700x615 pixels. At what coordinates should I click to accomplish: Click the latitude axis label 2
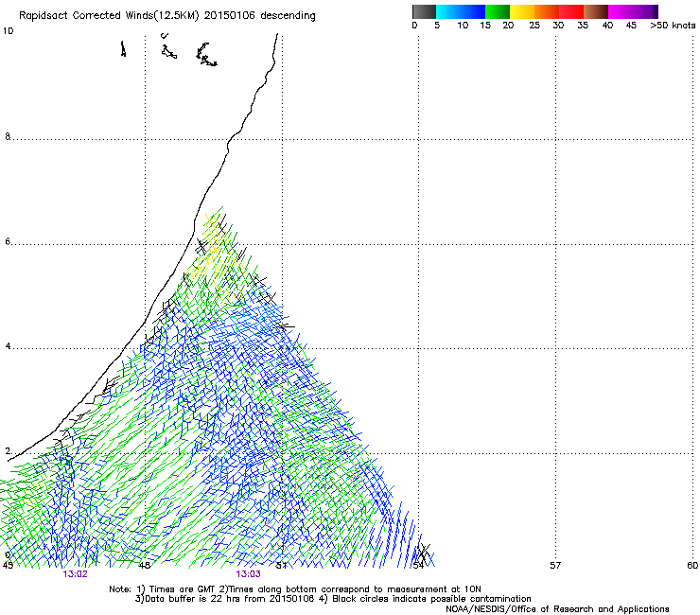8,451
